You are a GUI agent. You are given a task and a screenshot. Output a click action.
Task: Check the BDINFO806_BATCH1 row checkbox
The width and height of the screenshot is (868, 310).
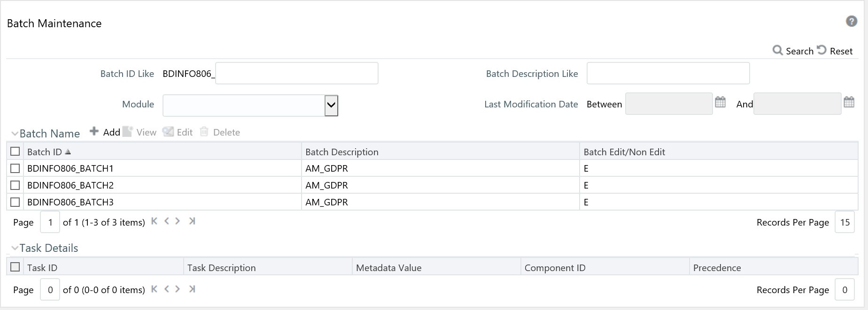(x=15, y=168)
